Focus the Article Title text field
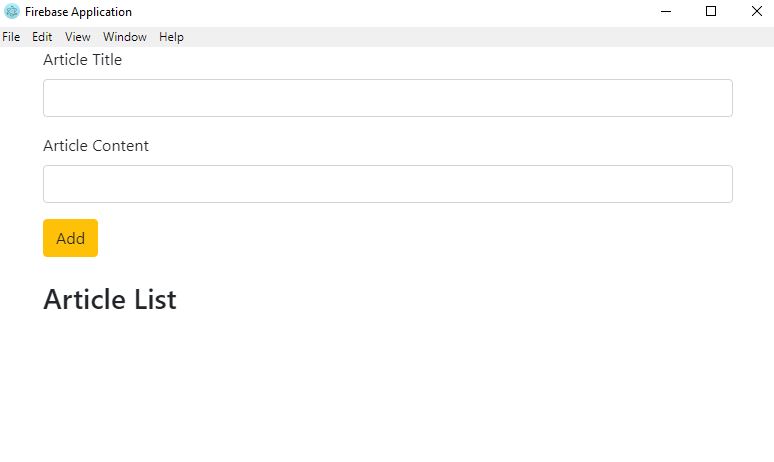Screen dimensions: 774x462 tap(387, 98)
